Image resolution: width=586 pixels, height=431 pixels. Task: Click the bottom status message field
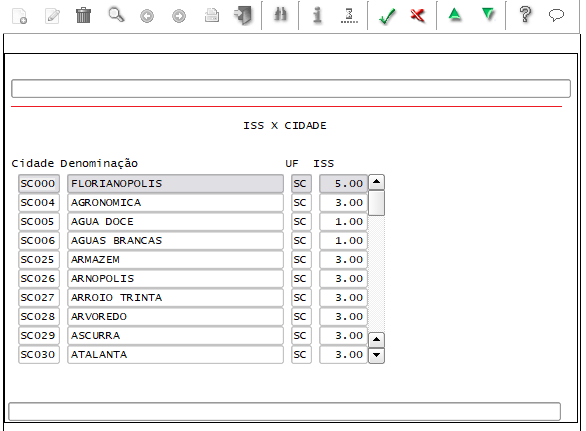[x=284, y=412]
